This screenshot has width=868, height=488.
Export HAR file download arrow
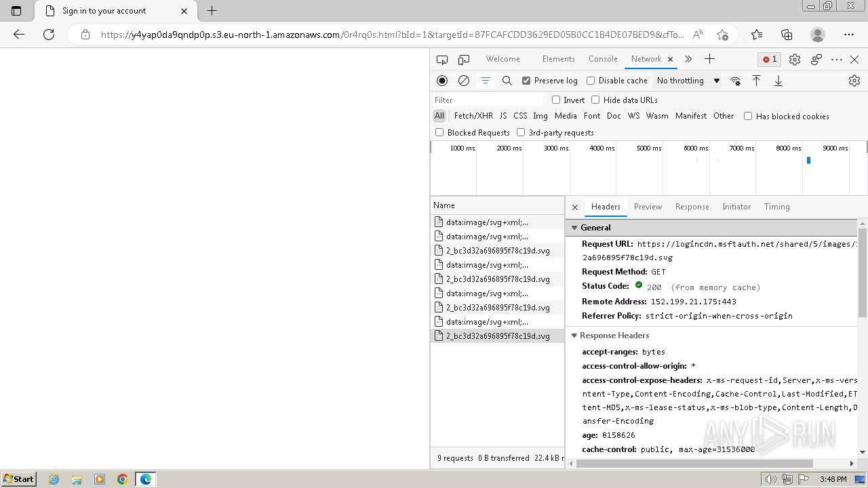(778, 81)
